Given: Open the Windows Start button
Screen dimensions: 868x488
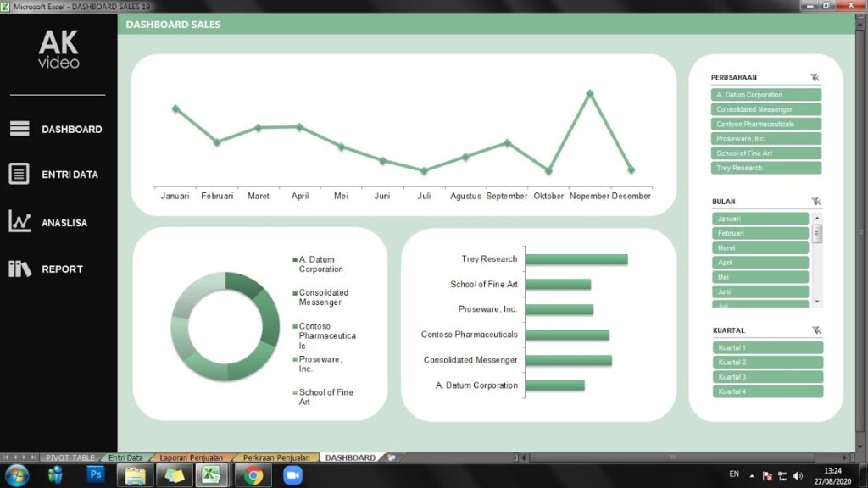Looking at the screenshot, I should (17, 476).
